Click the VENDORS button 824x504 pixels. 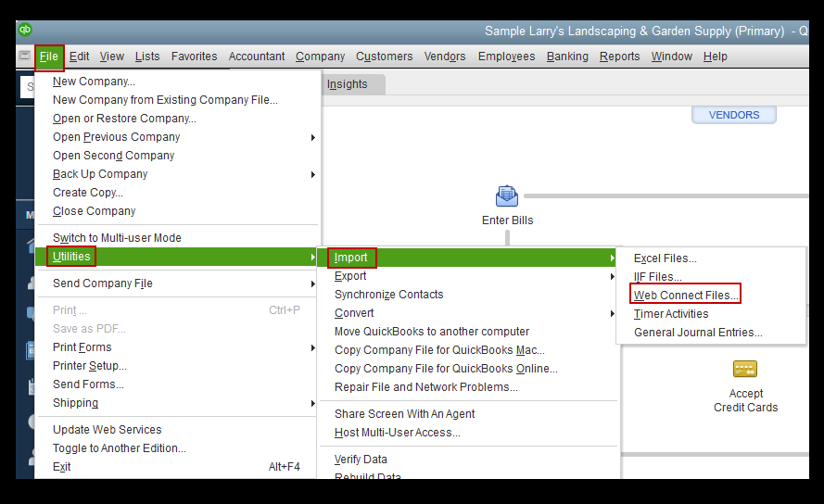click(733, 115)
